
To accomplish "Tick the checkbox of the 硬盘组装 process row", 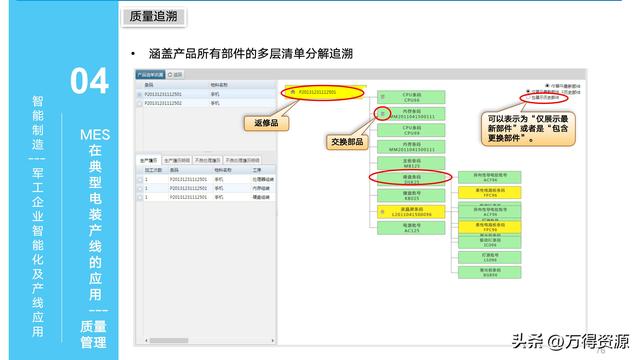I will click(x=140, y=198).
